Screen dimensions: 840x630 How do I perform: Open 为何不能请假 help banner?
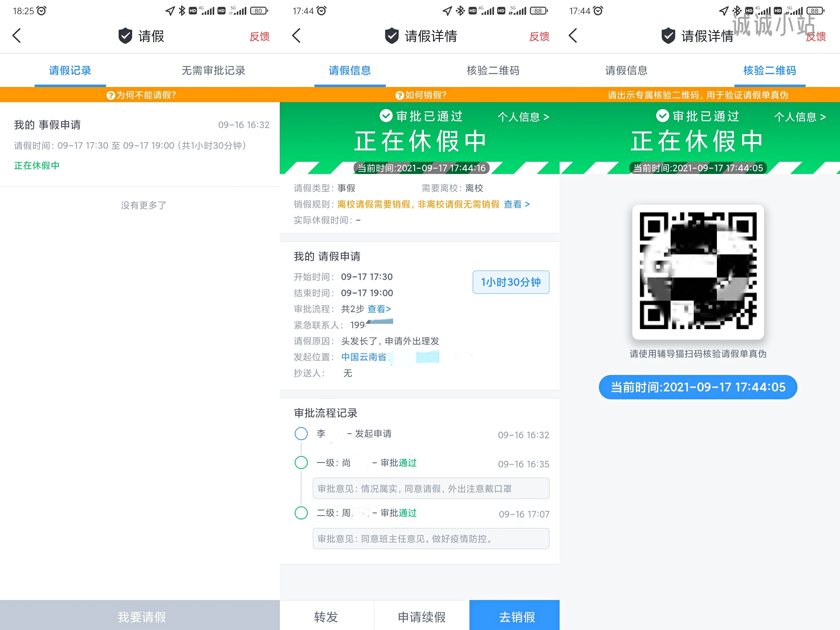[140, 95]
